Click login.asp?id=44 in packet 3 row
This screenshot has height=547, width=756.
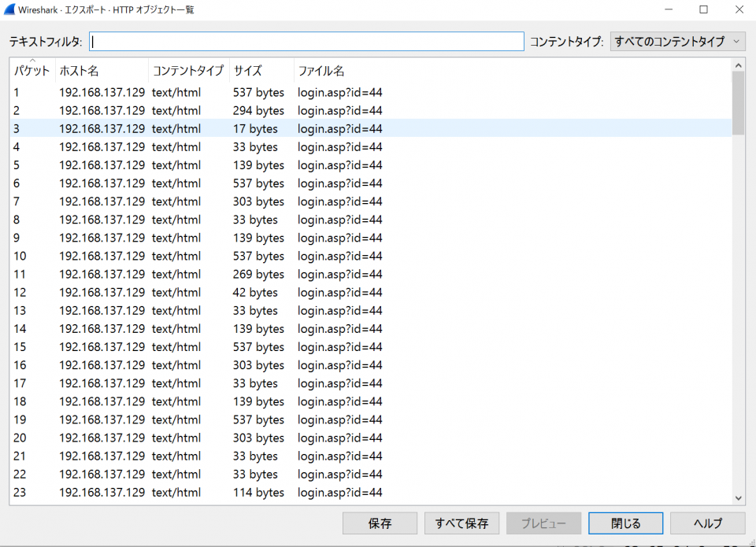coord(340,129)
